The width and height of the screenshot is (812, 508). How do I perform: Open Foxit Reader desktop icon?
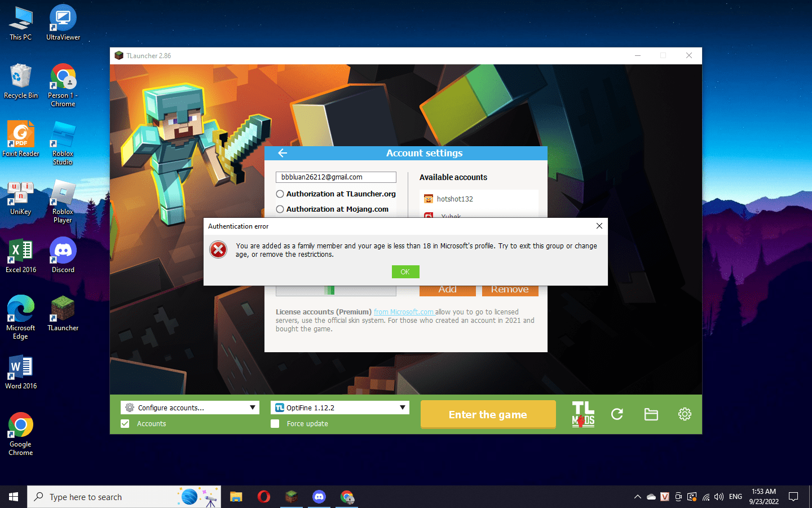pos(21,139)
